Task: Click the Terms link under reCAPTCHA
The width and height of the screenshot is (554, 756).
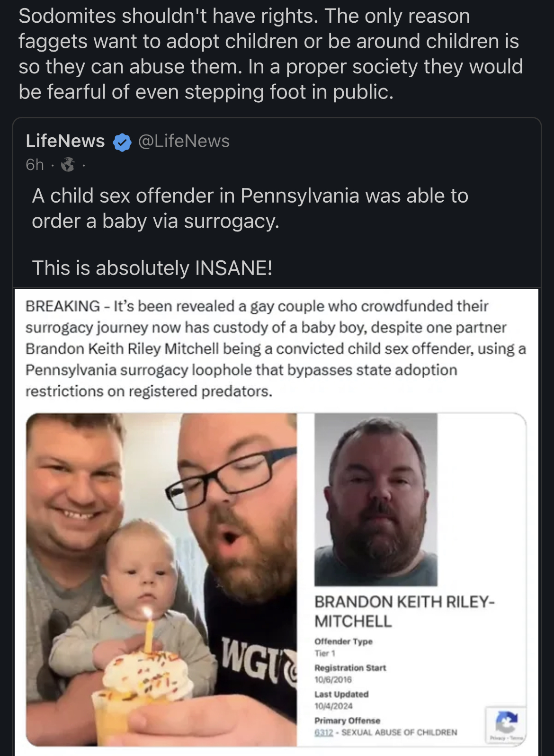Action: pos(516,738)
